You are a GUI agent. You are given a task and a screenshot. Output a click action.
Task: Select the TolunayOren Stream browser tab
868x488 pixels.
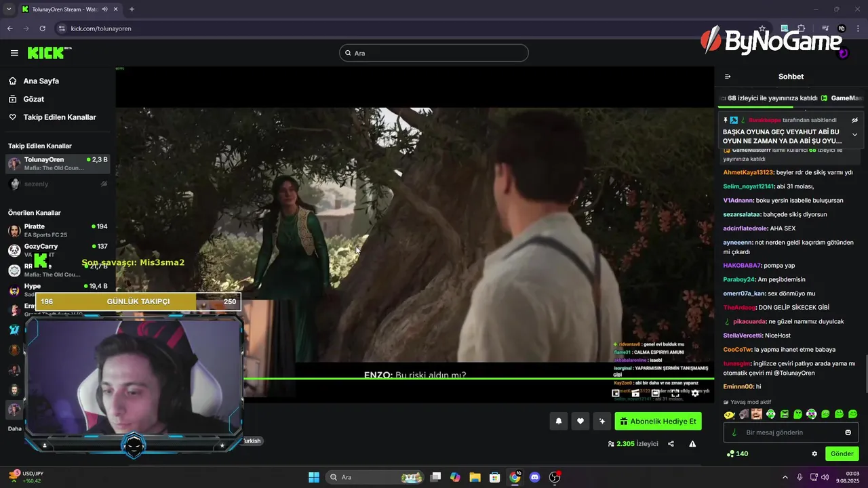[x=70, y=9]
